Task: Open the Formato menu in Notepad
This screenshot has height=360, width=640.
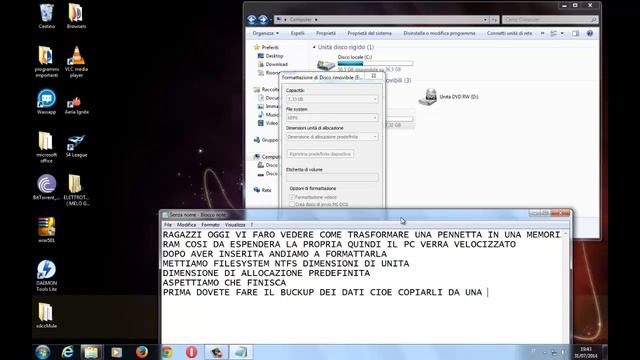Action: tap(211, 225)
